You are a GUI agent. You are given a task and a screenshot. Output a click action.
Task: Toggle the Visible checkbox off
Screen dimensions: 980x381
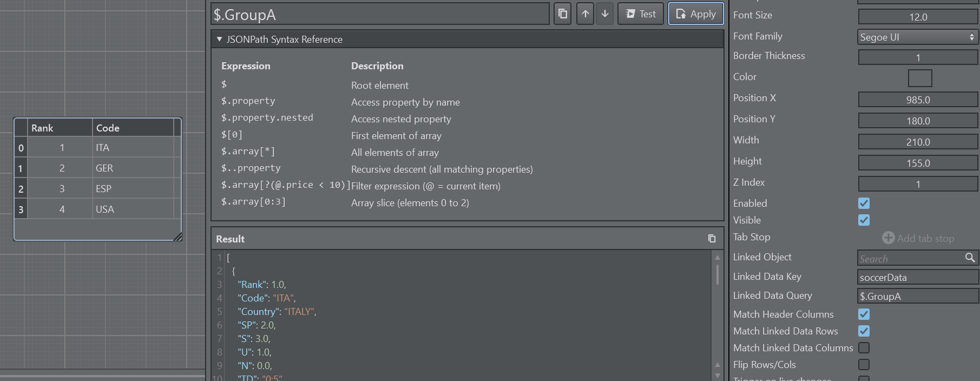click(864, 220)
